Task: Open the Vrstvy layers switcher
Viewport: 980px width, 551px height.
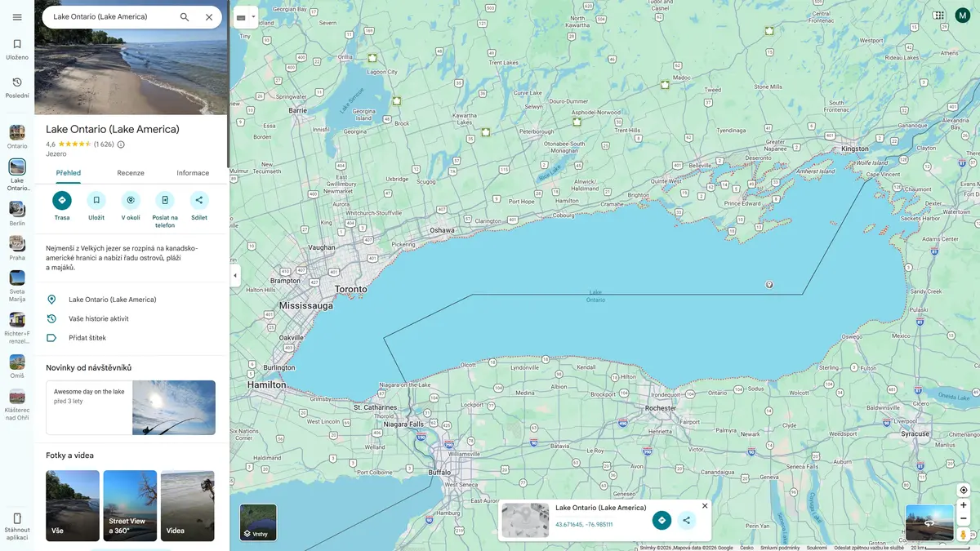Action: pyautogui.click(x=258, y=522)
